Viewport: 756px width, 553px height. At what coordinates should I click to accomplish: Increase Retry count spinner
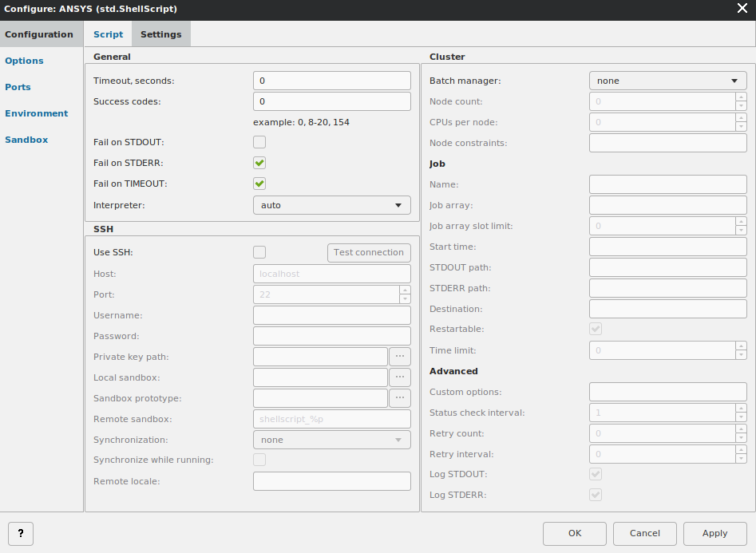pyautogui.click(x=741, y=429)
